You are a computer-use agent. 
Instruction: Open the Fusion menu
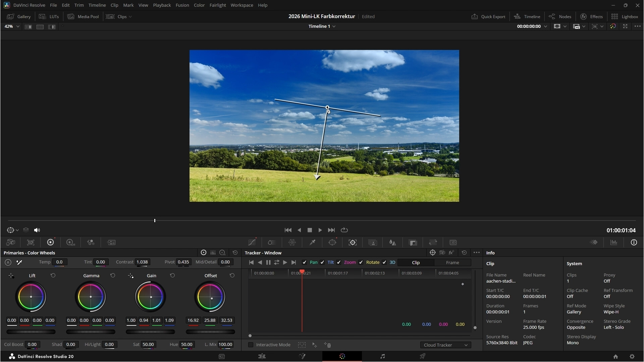click(x=182, y=5)
